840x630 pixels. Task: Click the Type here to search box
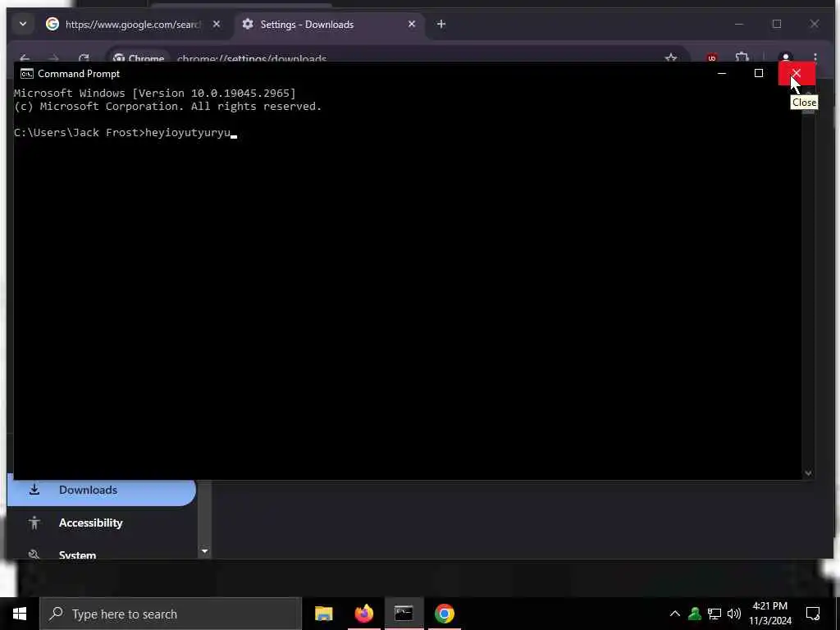click(171, 614)
